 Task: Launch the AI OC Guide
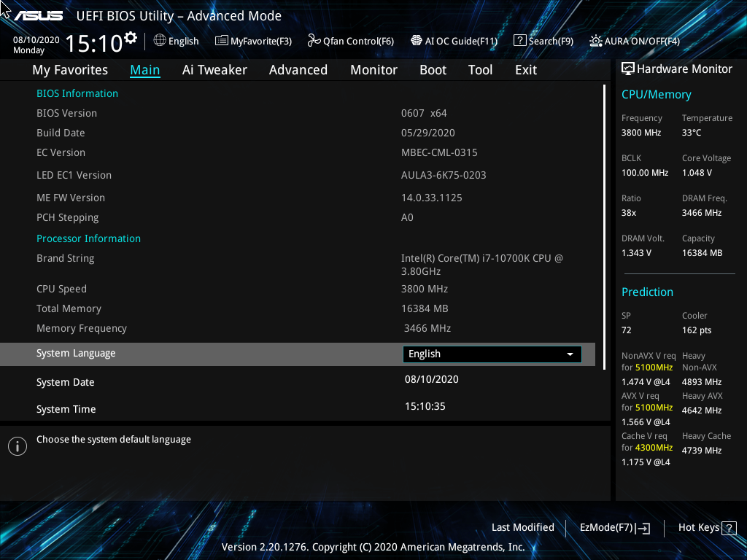(x=454, y=41)
